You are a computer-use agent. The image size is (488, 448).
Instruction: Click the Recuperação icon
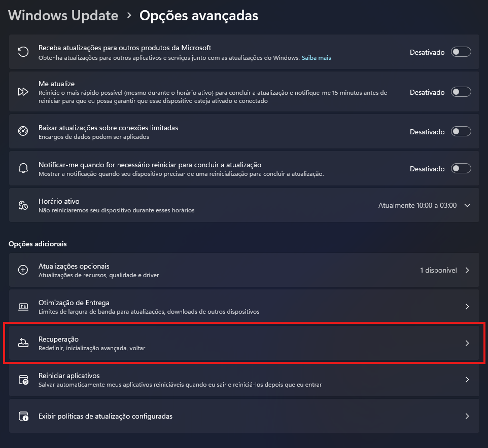tap(23, 343)
